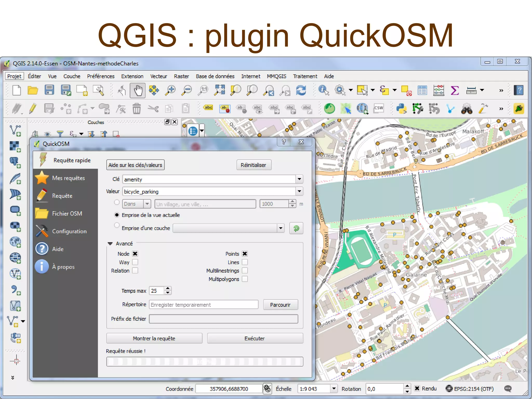Screen dimensions: 532x399
Task: Open the messages log speech bubble
Action: tap(508, 389)
